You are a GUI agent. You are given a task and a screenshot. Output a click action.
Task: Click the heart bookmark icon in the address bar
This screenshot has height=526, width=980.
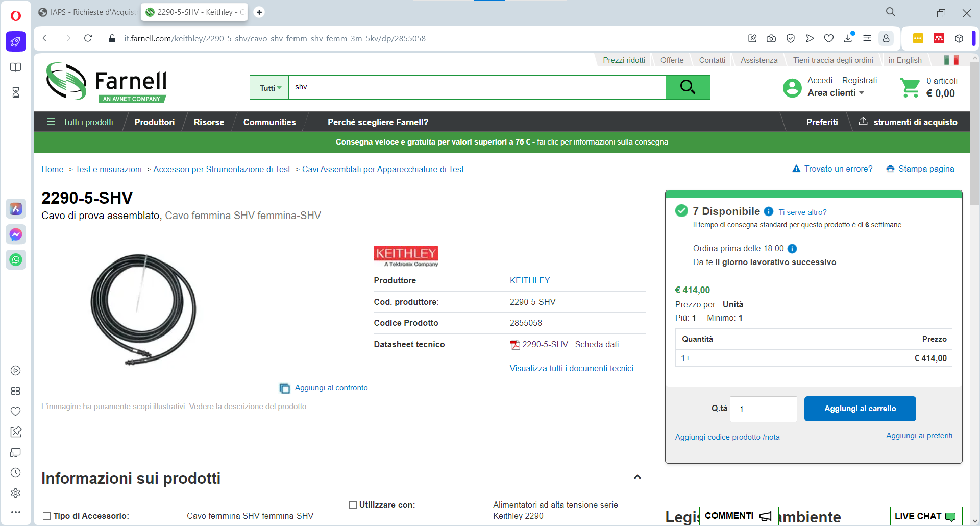829,38
